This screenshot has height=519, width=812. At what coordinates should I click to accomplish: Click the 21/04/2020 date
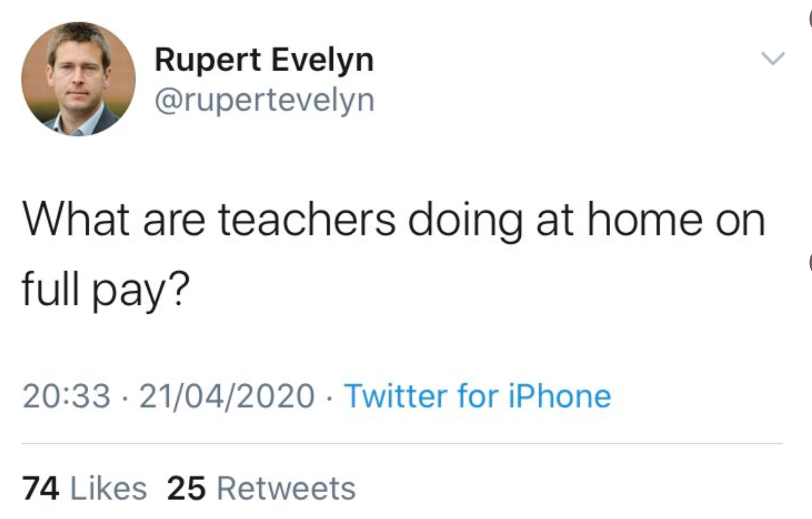pos(227,396)
